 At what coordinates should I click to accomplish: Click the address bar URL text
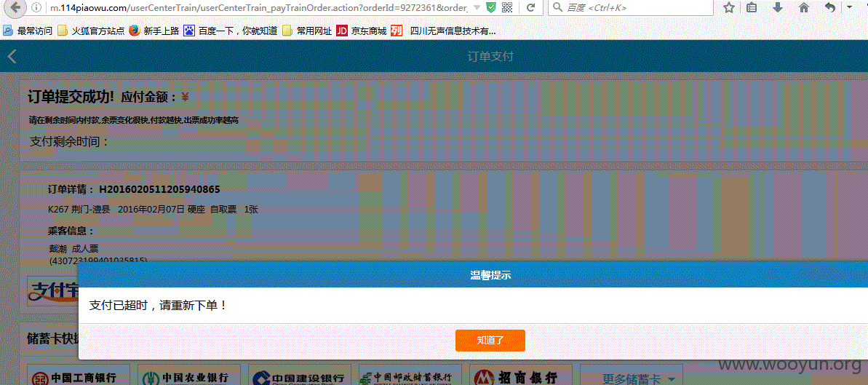(258, 8)
